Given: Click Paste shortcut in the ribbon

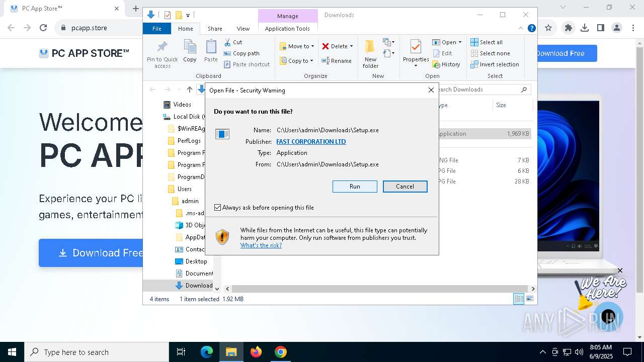Looking at the screenshot, I should [x=247, y=64].
